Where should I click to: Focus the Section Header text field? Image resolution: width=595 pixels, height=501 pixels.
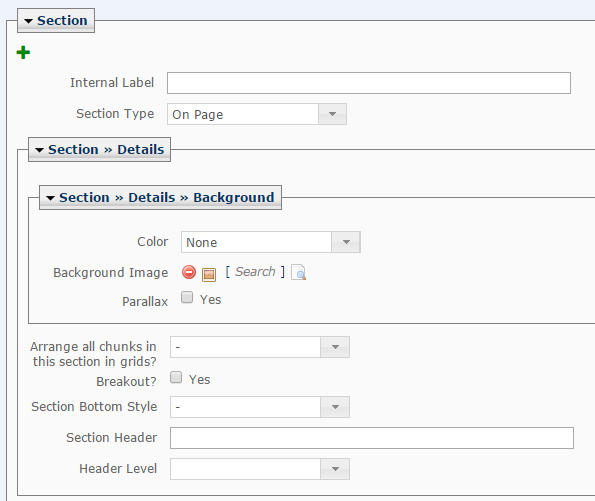(x=372, y=438)
